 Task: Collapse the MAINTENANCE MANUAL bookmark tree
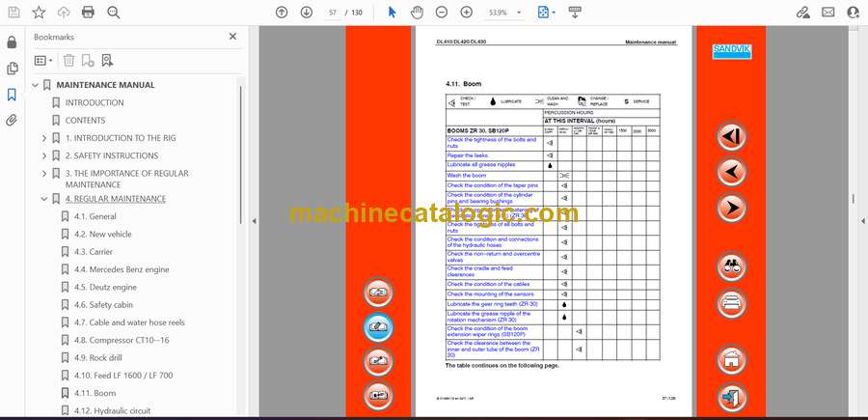click(36, 85)
